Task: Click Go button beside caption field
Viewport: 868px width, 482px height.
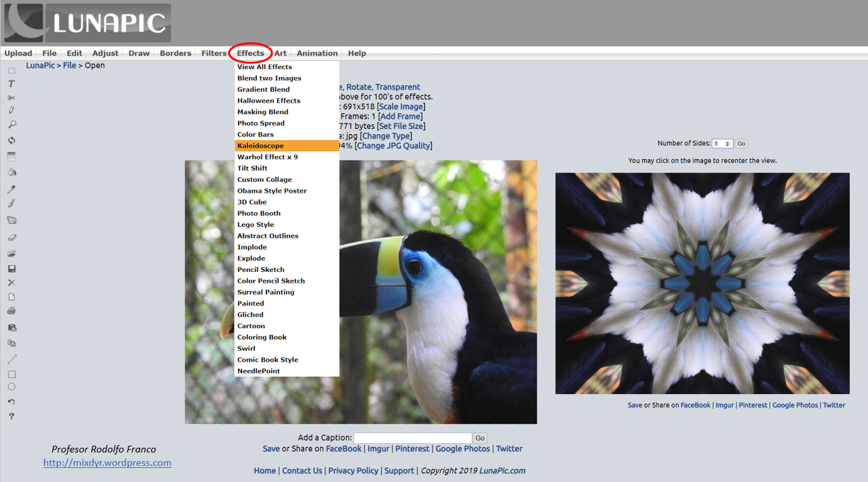Action: pos(480,438)
